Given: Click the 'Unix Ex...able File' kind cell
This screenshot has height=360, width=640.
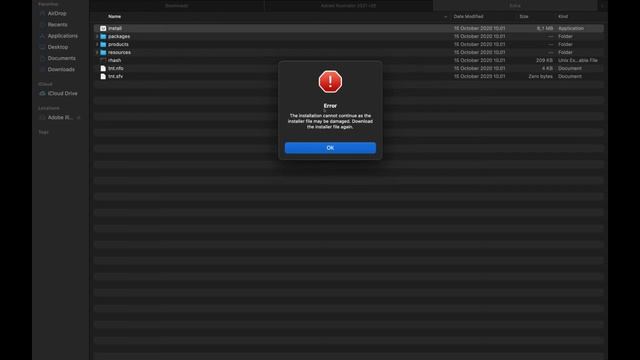Looking at the screenshot, I should (x=578, y=60).
